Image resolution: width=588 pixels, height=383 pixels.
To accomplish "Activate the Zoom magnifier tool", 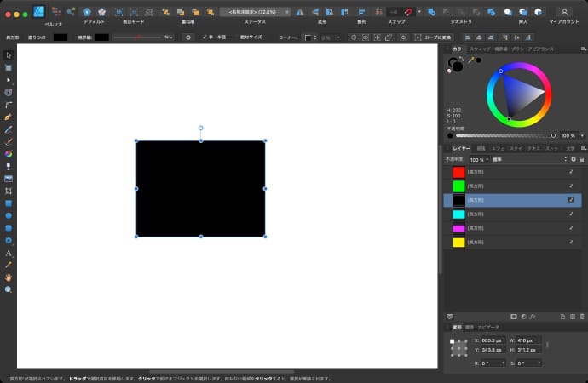I will click(9, 290).
